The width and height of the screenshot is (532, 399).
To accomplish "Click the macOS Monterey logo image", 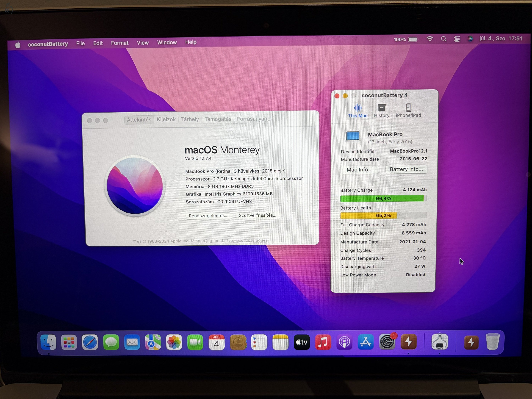I will (x=135, y=185).
